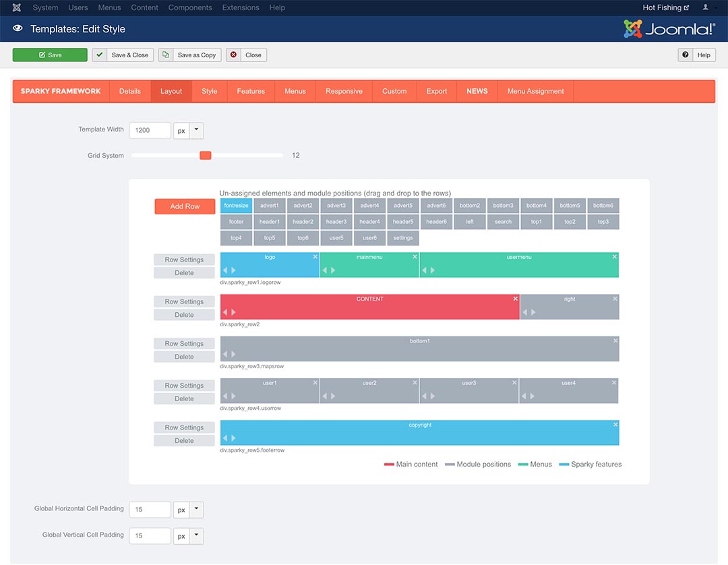Viewport: 728px width, 565px height.
Task: Click the Help question mark icon button
Action: 686,55
